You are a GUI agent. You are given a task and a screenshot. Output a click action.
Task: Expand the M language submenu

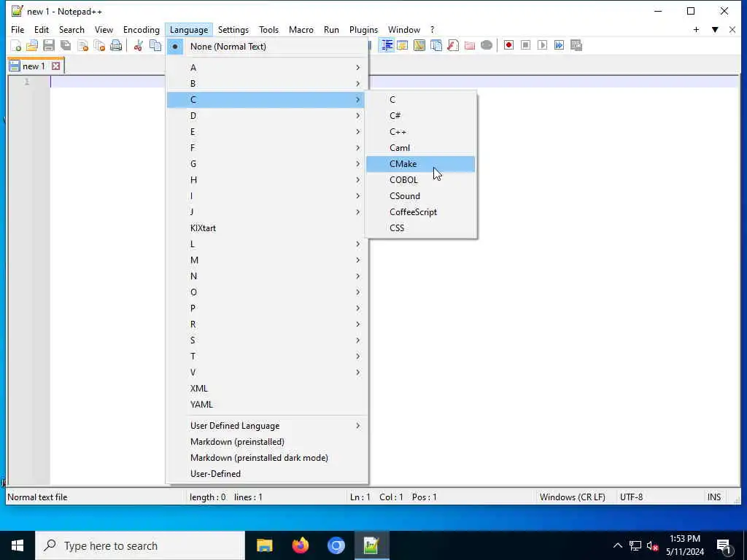[x=267, y=260]
